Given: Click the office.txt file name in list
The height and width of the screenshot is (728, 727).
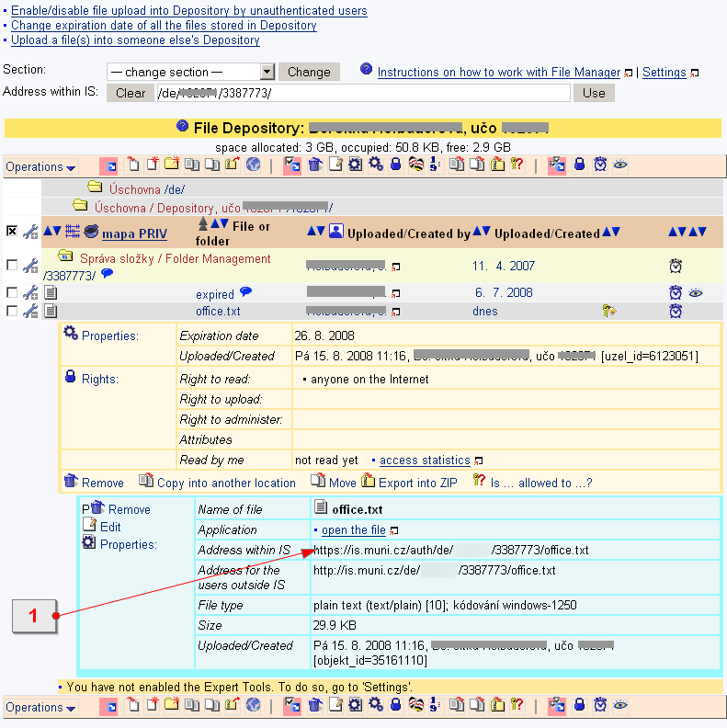Looking at the screenshot, I should click(x=218, y=311).
